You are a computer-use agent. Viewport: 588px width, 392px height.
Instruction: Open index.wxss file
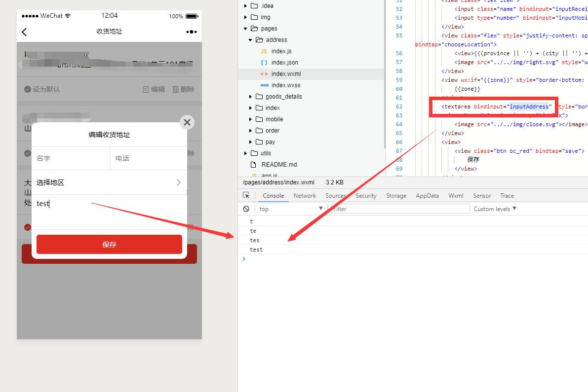point(286,85)
